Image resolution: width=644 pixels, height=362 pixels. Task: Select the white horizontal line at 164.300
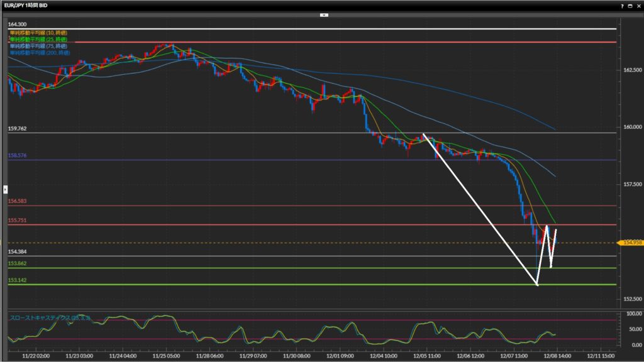point(314,29)
